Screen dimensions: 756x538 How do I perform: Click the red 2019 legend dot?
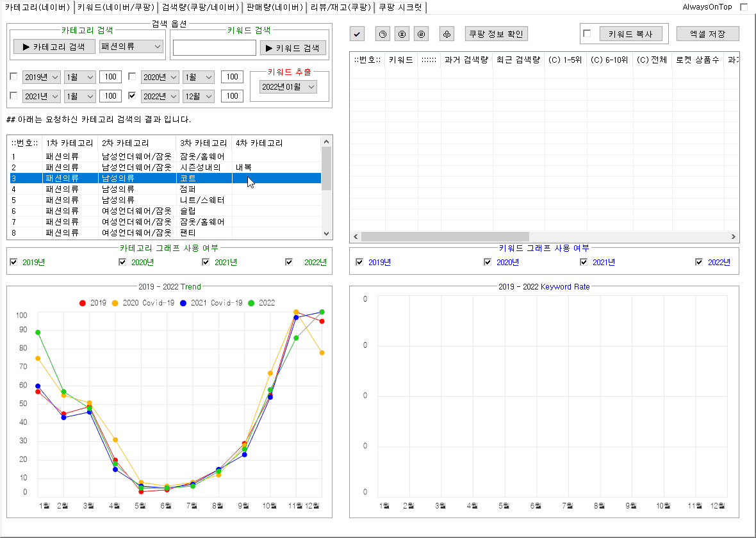pyautogui.click(x=83, y=303)
